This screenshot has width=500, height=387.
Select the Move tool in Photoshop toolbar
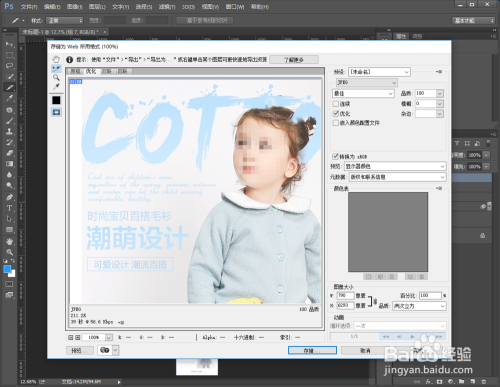pyautogui.click(x=9, y=44)
